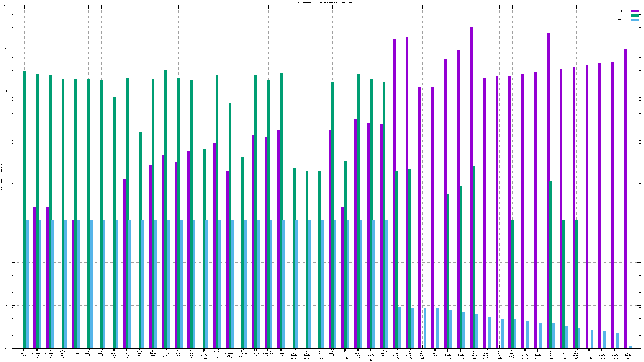Click the green Spam legend swatch
The width and height of the screenshot is (644, 362).
635,16
